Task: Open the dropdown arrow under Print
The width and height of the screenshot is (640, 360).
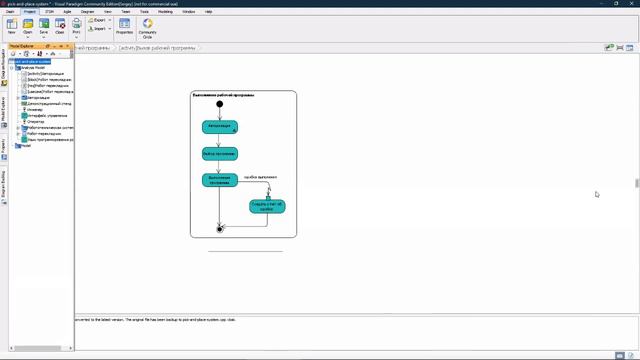Action: pos(76,37)
